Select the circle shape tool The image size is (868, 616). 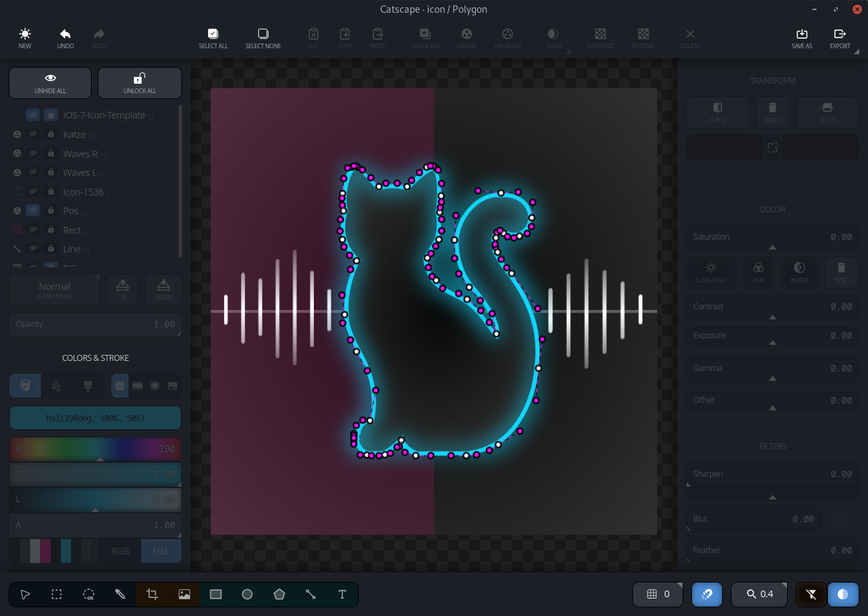click(248, 594)
